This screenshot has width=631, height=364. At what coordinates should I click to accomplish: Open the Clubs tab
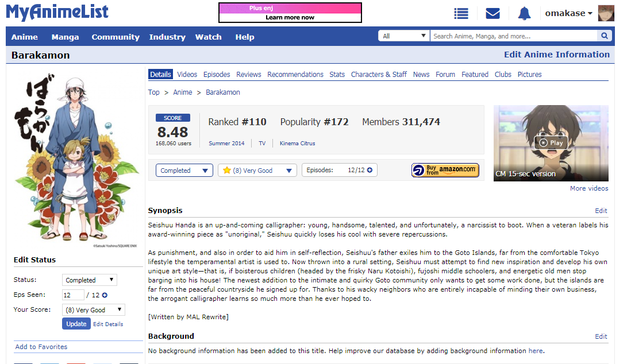(x=503, y=75)
